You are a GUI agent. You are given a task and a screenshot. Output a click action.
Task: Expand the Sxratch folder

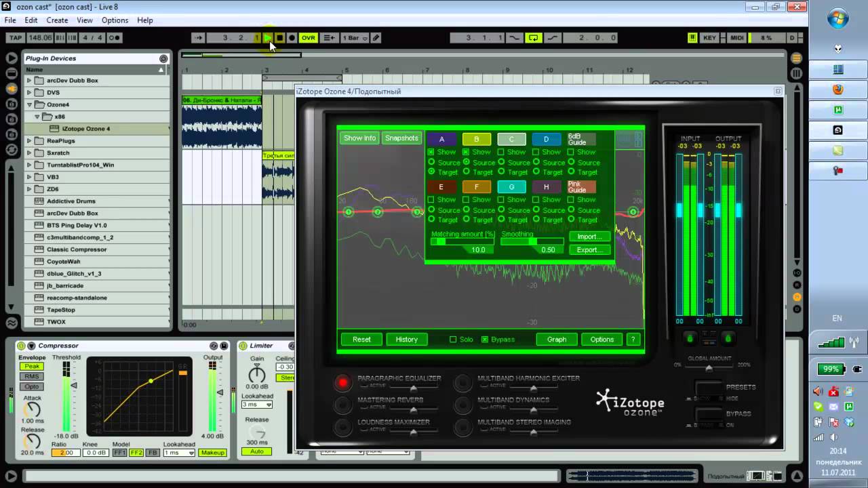click(x=29, y=153)
